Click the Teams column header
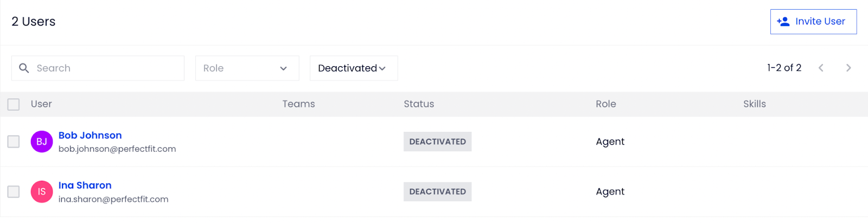The width and height of the screenshot is (868, 223). point(298,104)
